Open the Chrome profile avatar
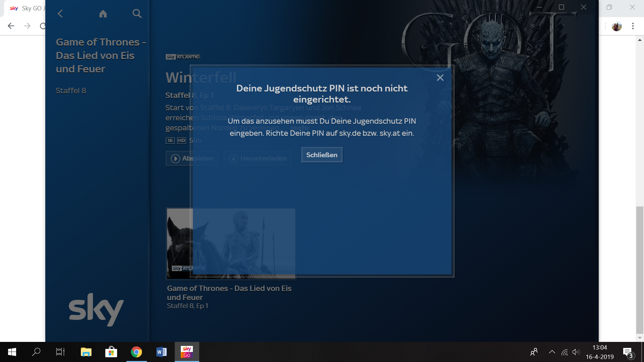 click(616, 26)
